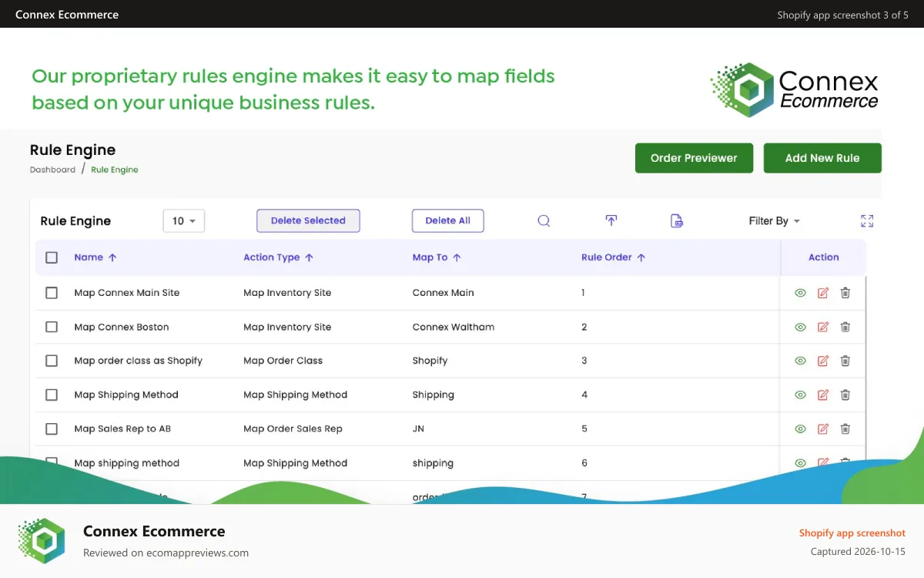Delete the Map Sales Rep to AB rule
This screenshot has height=578, width=924.
(845, 428)
